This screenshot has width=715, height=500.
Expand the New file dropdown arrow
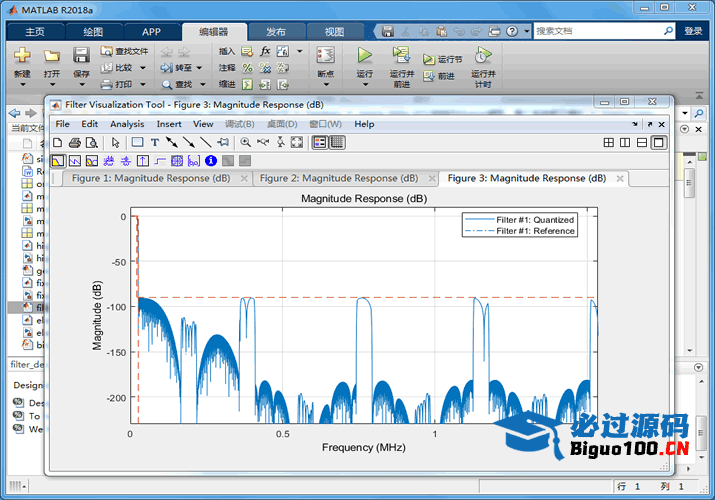pyautogui.click(x=22, y=84)
